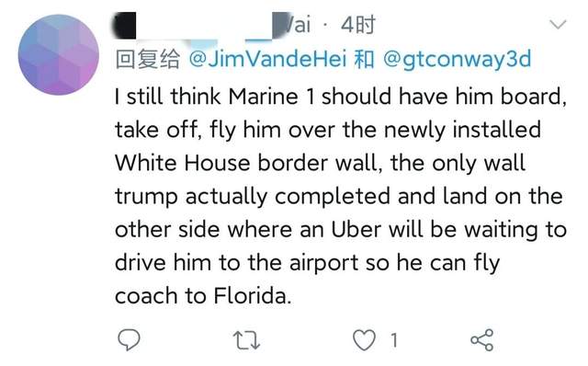Click the line 'drive him to the airport'
Viewport: 588px width, 366px height.
tap(308, 263)
